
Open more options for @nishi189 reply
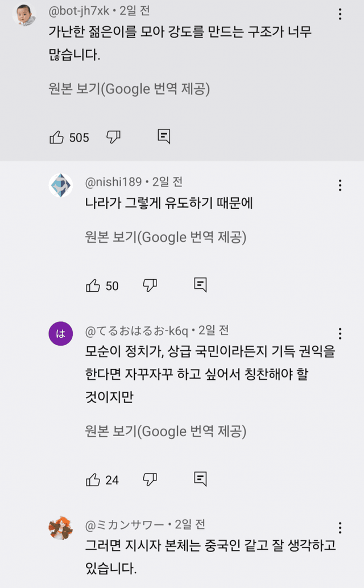click(x=340, y=185)
